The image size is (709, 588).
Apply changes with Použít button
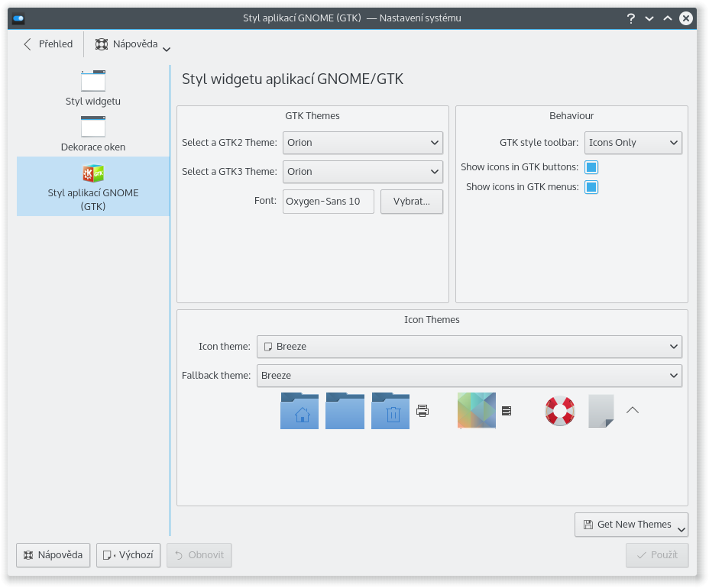[x=657, y=555]
